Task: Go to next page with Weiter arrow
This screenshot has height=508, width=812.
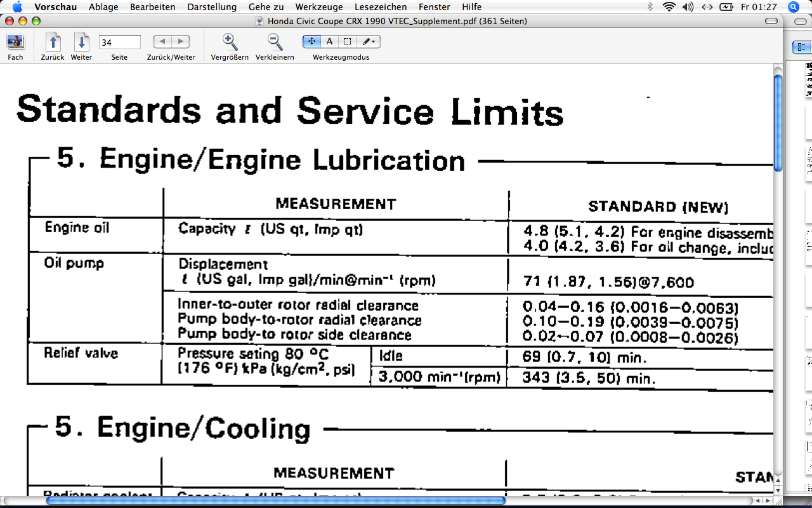Action: [x=81, y=43]
